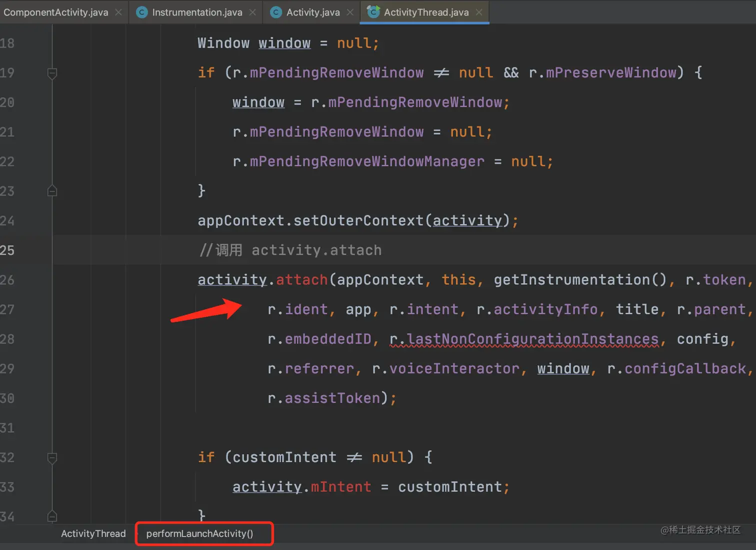Click ActivityThread in the breadcrumb bar
Screen dimensions: 756x550
(93, 534)
